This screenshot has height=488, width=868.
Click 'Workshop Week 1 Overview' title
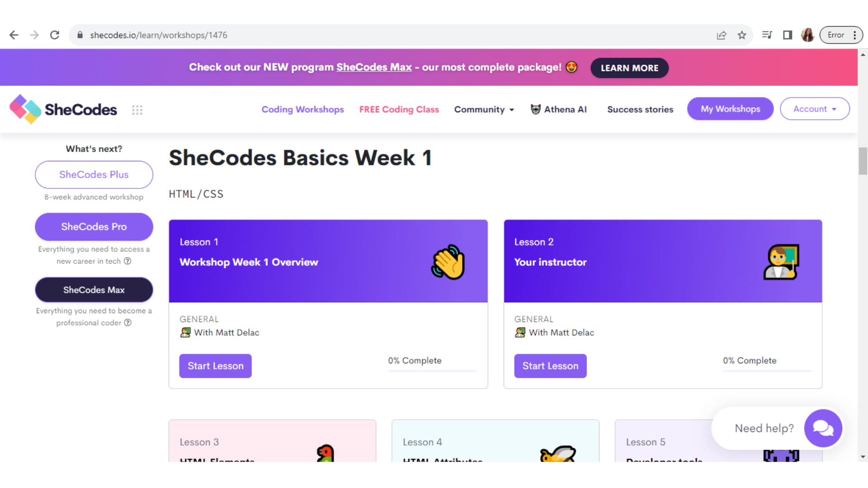tap(249, 262)
